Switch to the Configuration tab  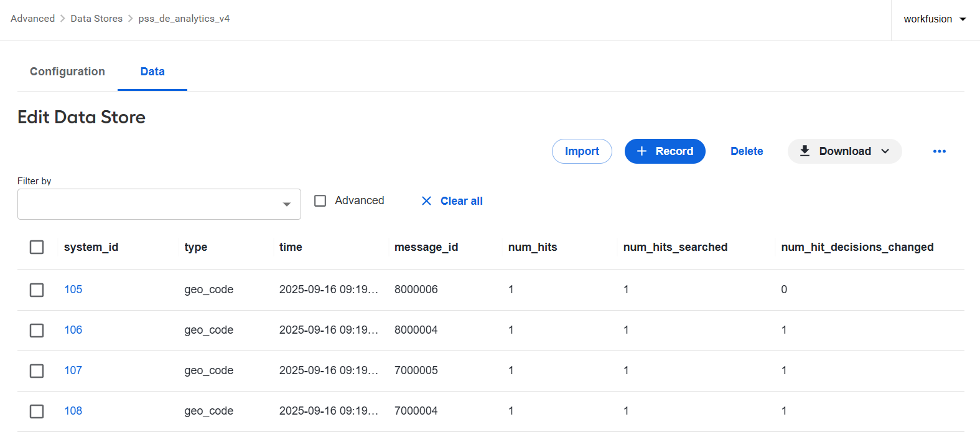tap(67, 72)
